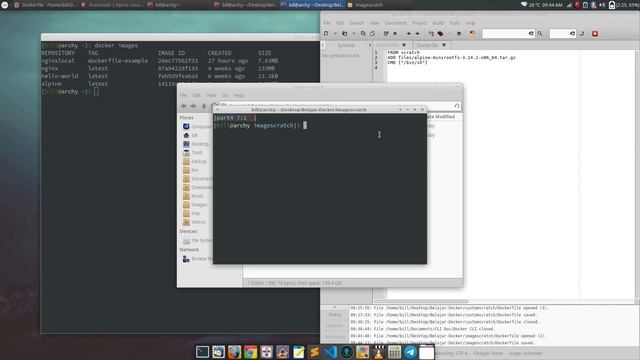This screenshot has width=640, height=360.
Task: Open the whisker menu at top-left of panel
Action: point(5,5)
